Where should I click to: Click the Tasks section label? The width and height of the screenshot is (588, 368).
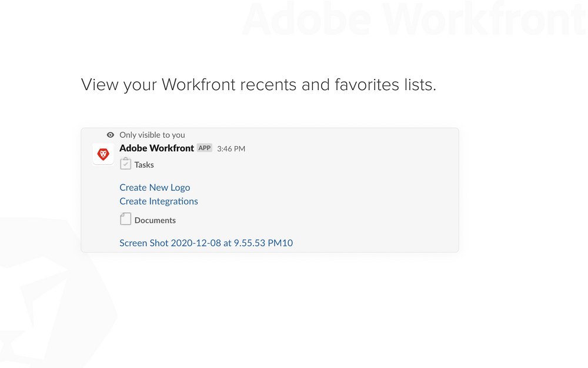coord(144,165)
